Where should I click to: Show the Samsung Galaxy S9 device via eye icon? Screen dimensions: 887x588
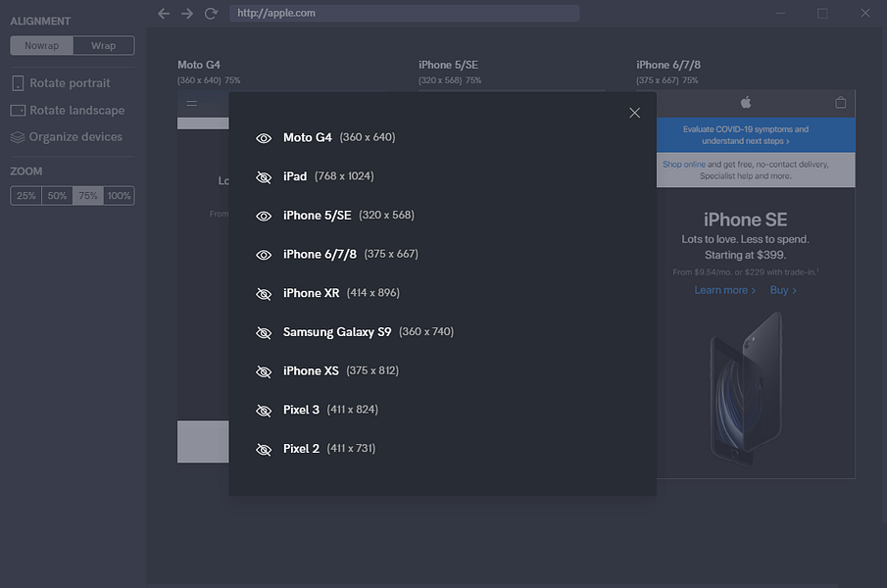coord(264,332)
